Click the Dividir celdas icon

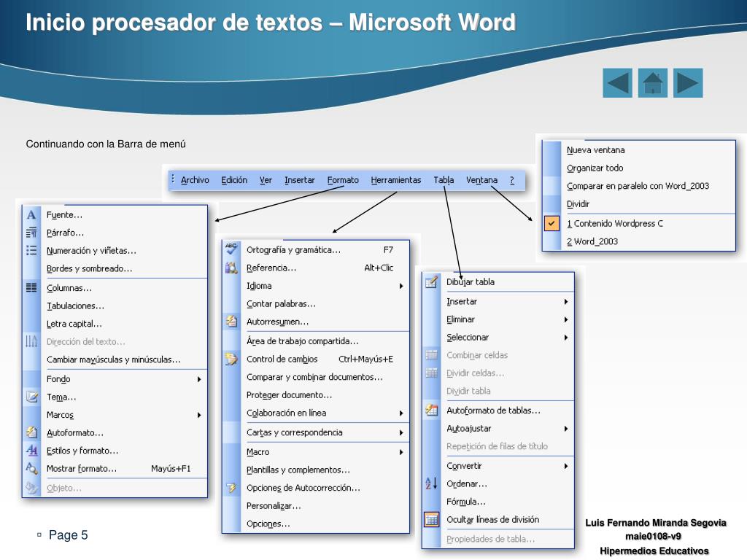(x=431, y=373)
